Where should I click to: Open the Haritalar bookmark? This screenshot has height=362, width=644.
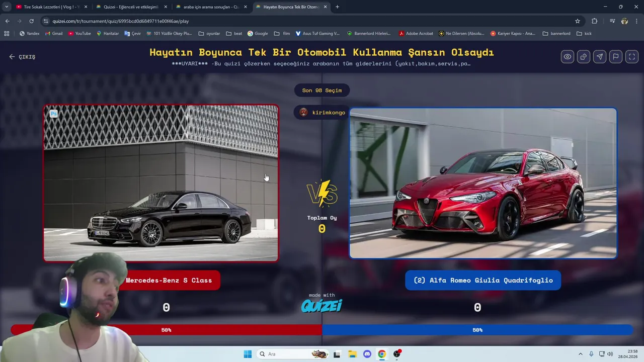(108, 33)
